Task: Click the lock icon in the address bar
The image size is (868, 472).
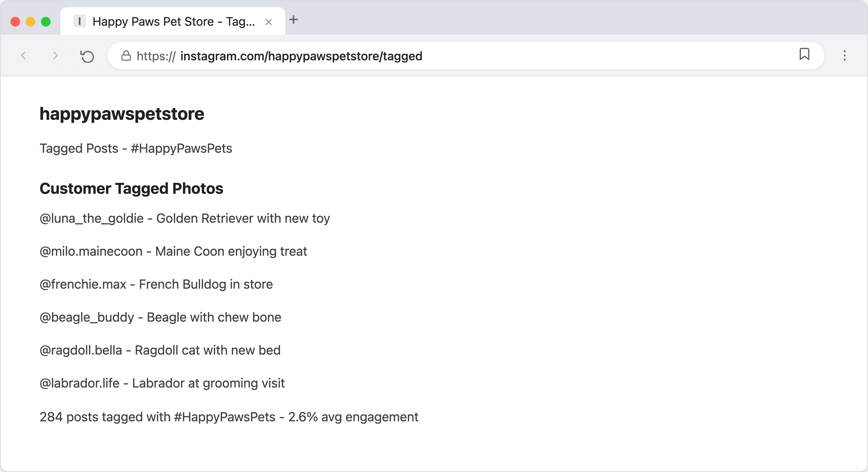Action: click(x=126, y=56)
